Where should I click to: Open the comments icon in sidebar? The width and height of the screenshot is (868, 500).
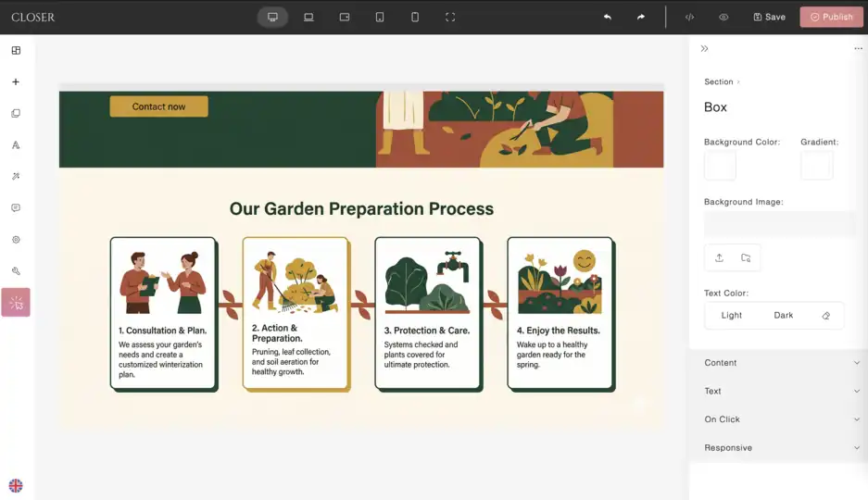[x=16, y=208]
